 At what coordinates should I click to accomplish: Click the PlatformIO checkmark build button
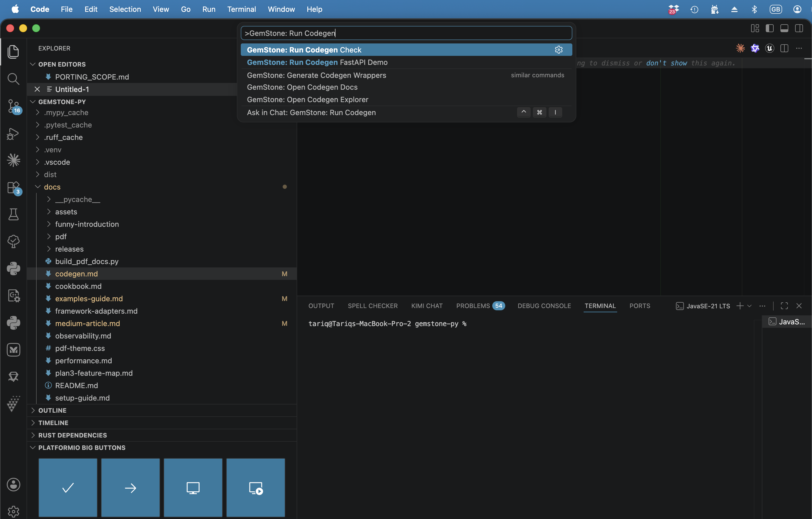[x=68, y=487]
